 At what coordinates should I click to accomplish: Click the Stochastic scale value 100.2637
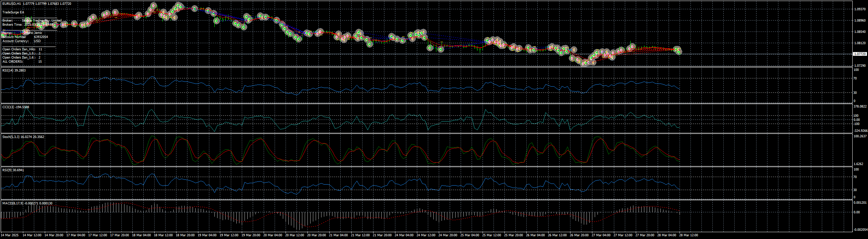pyautogui.click(x=860, y=136)
